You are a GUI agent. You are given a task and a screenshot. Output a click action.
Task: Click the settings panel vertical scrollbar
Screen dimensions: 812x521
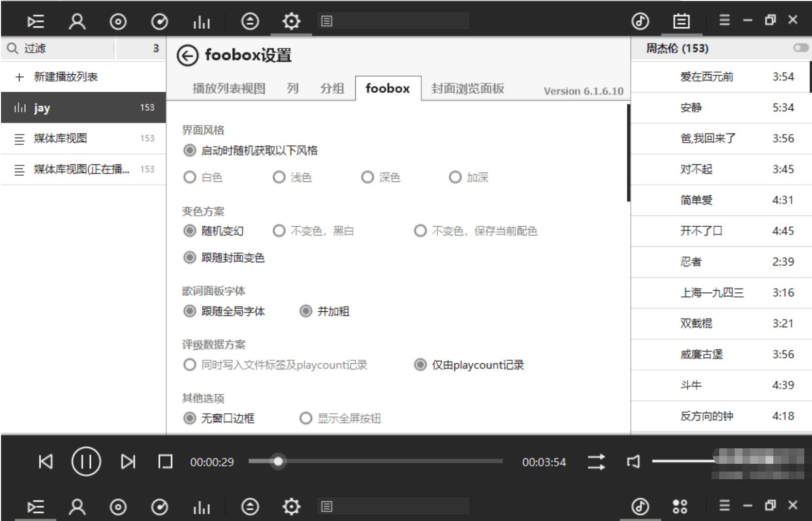(628, 153)
